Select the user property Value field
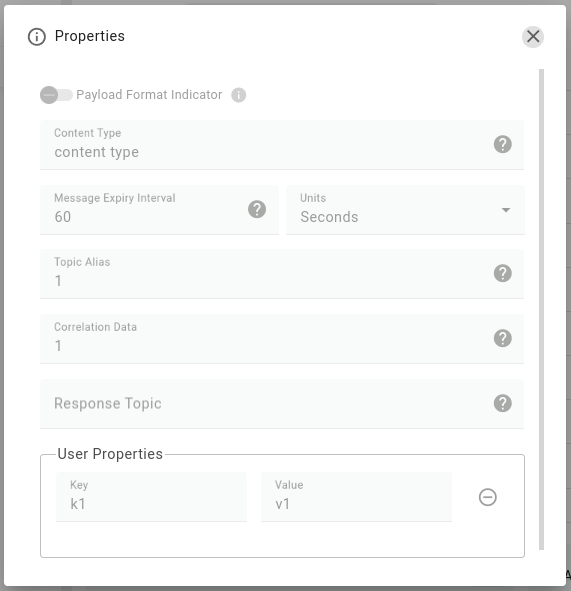Screen dimensions: 571x591 [x=356, y=497]
